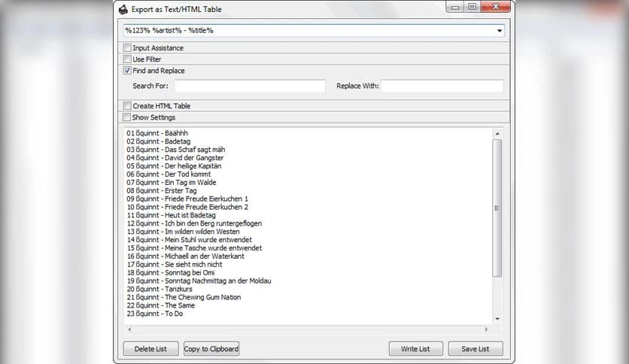Screen dimensions: 629x364
Task: Click the list's scroll up arrow
Action: (497, 134)
